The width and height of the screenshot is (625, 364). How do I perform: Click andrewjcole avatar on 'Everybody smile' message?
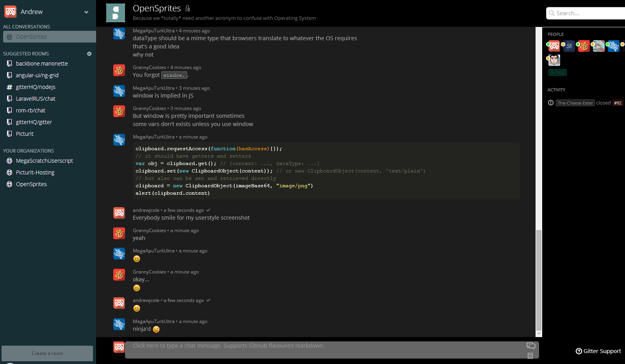pyautogui.click(x=119, y=213)
